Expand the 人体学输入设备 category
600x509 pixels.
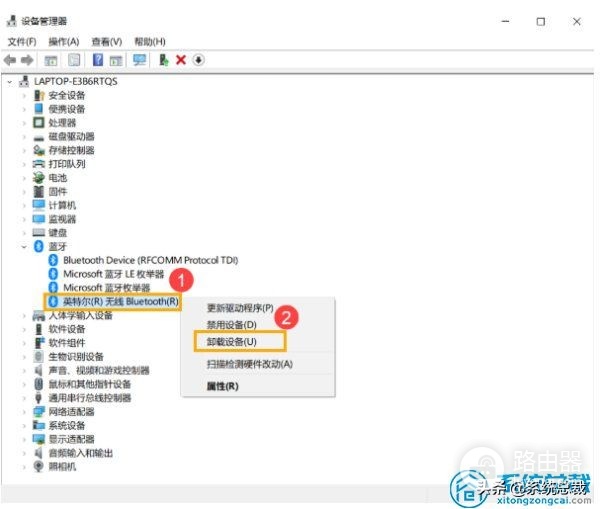pos(24,316)
